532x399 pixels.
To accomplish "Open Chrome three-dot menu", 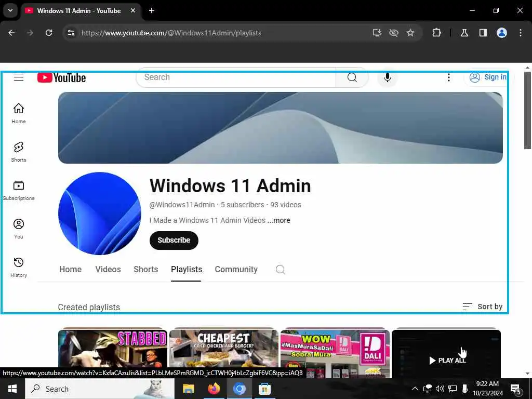I will click(x=521, y=33).
